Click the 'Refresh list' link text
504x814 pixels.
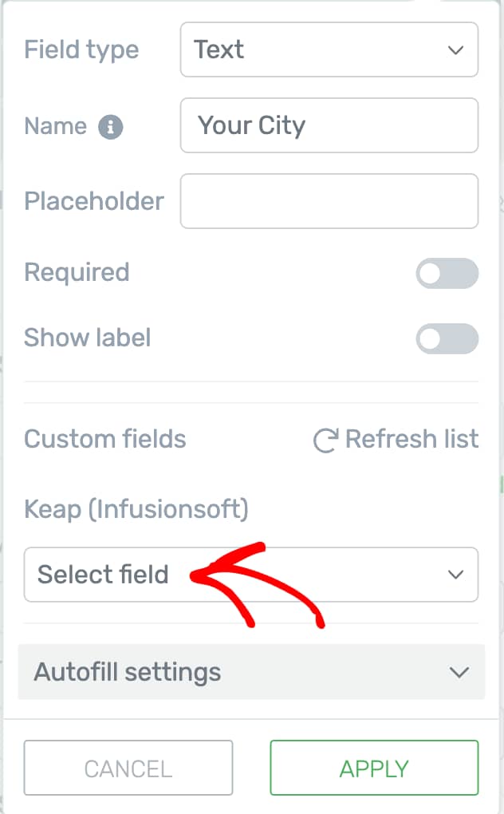point(411,439)
